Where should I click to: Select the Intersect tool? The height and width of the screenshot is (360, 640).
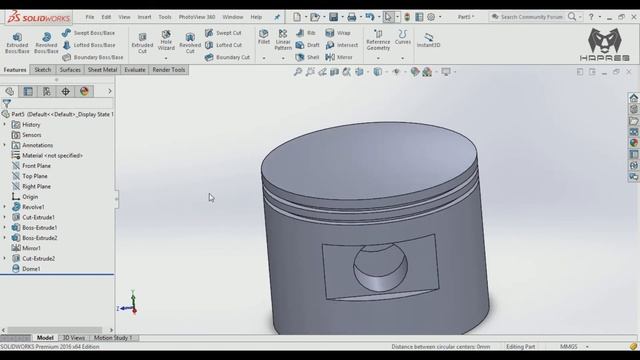pyautogui.click(x=342, y=45)
